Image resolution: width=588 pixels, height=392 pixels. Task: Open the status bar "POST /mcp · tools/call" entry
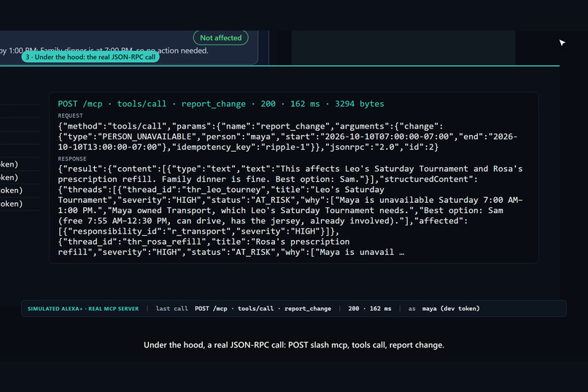234,309
